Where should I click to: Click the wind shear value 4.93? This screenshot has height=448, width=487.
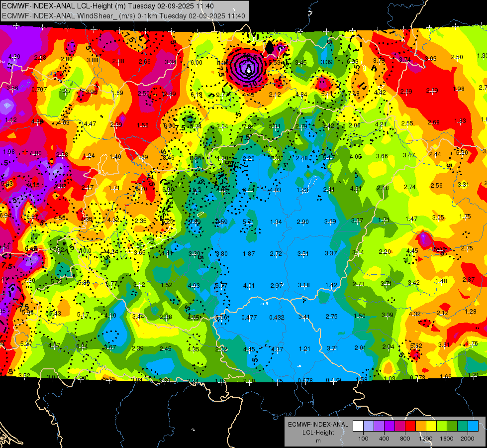pyautogui.click(x=194, y=285)
